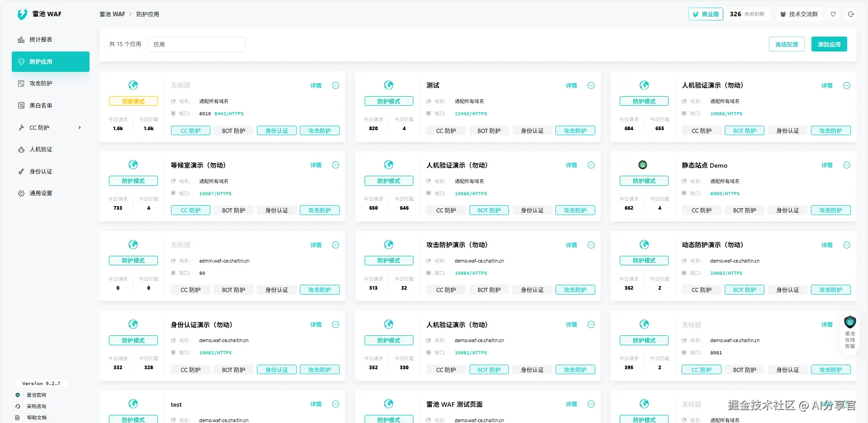Open the ellipsis menu on 测试 card
The width and height of the screenshot is (868, 423).
coord(591,85)
